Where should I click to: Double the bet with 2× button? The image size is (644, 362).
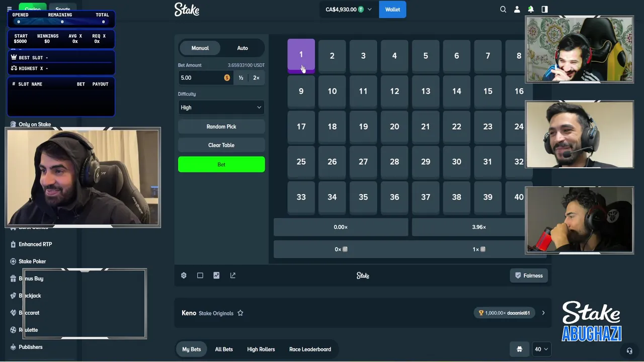(257, 78)
